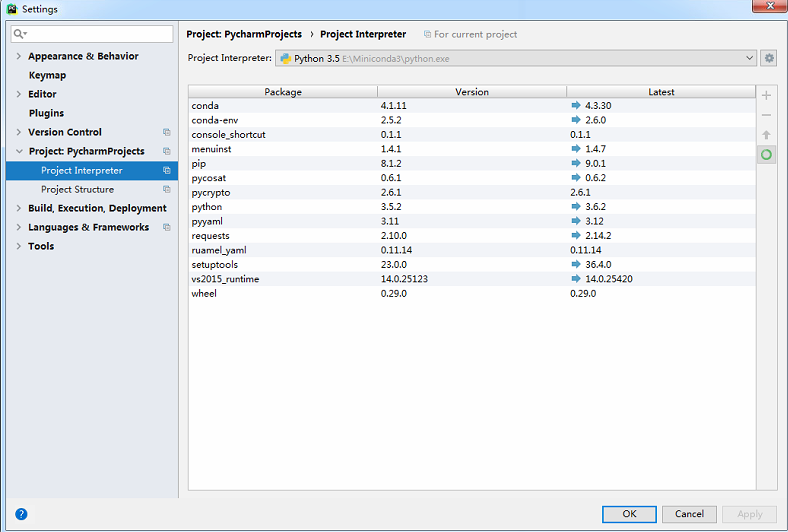Select the menuinst package row

click(472, 149)
